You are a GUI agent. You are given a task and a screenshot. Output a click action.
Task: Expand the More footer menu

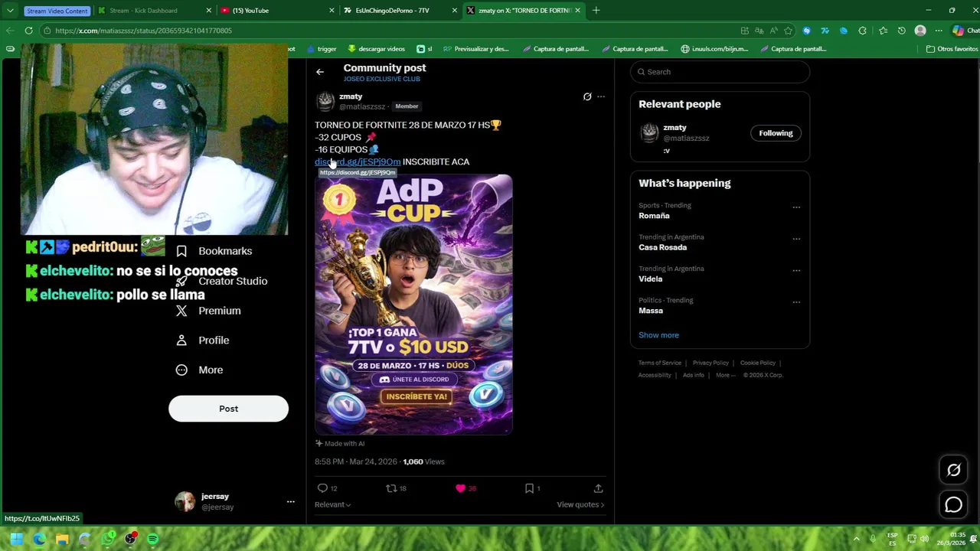click(x=725, y=375)
